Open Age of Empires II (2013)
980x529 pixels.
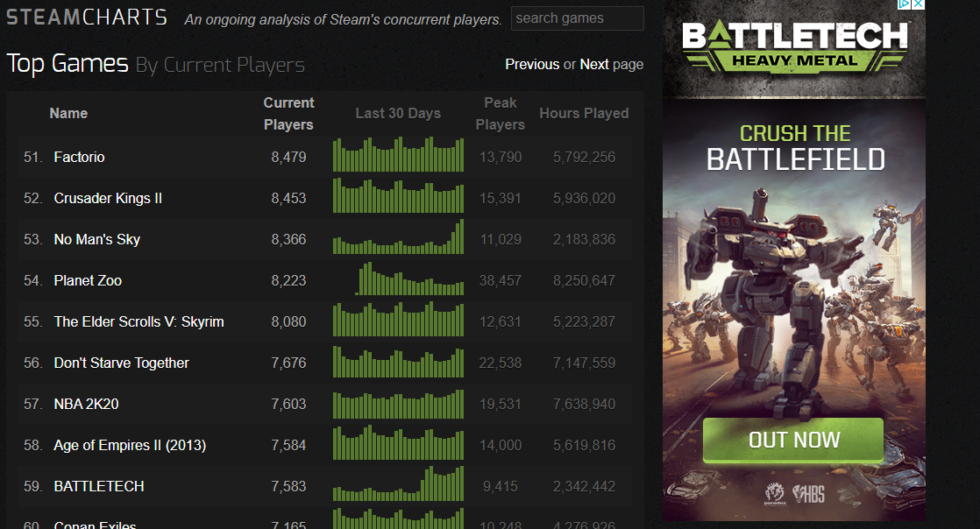pyautogui.click(x=130, y=445)
